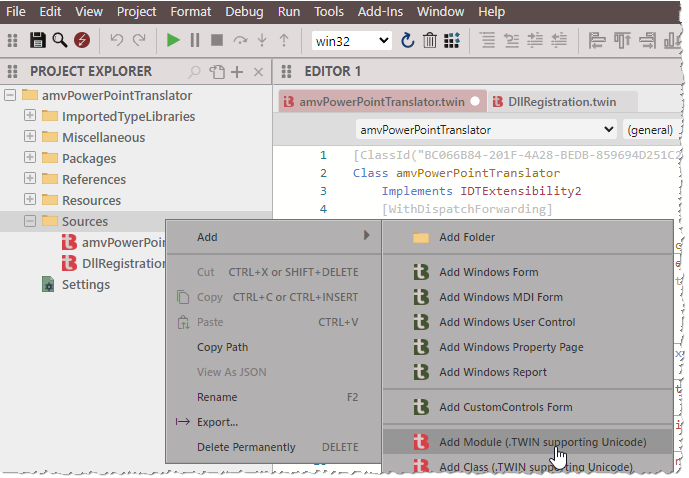Screen dimensions: 689x478
Task: Expand the ImportedTypeLibraries folder
Action: 30,117
